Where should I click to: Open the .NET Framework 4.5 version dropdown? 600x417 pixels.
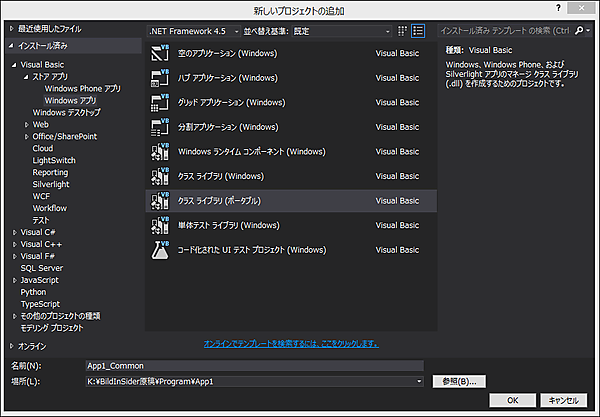coord(190,31)
